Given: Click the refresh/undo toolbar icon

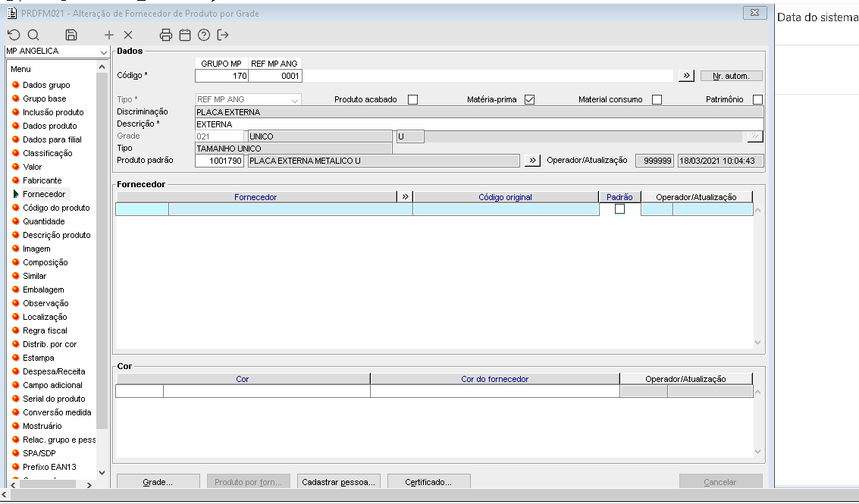Looking at the screenshot, I should click(x=14, y=35).
